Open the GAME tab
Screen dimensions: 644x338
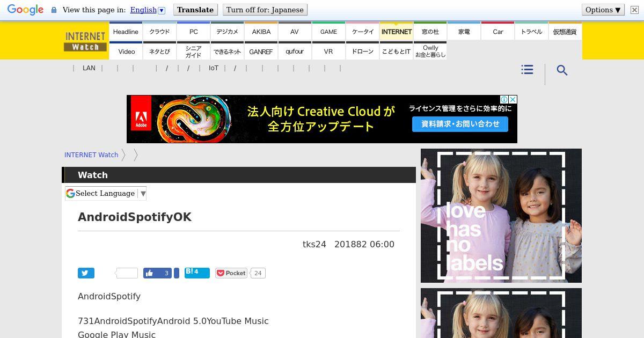(x=328, y=31)
